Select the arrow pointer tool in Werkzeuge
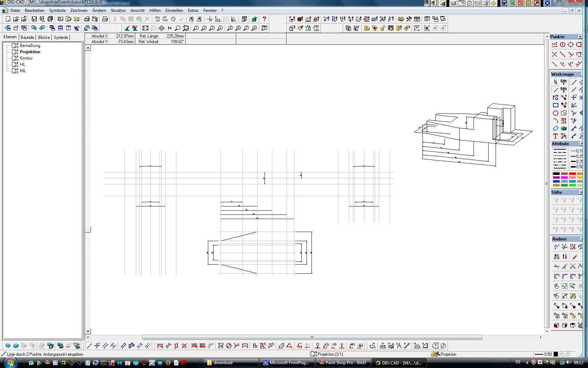The width and height of the screenshot is (588, 368). (555, 82)
